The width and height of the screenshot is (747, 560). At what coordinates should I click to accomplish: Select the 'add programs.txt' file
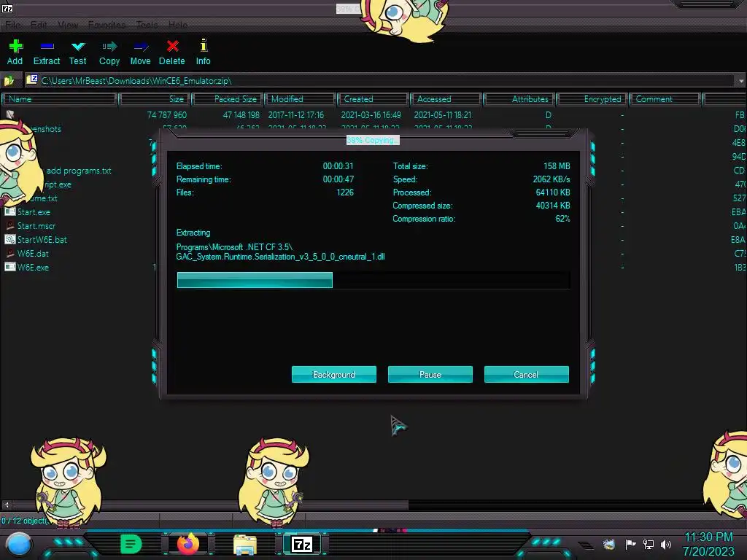pos(79,171)
